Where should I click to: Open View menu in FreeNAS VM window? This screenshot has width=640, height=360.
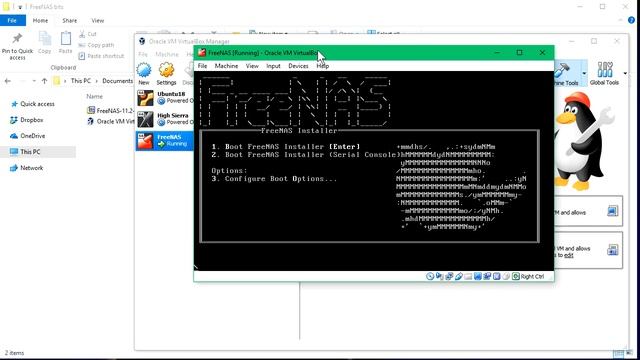coord(252,66)
